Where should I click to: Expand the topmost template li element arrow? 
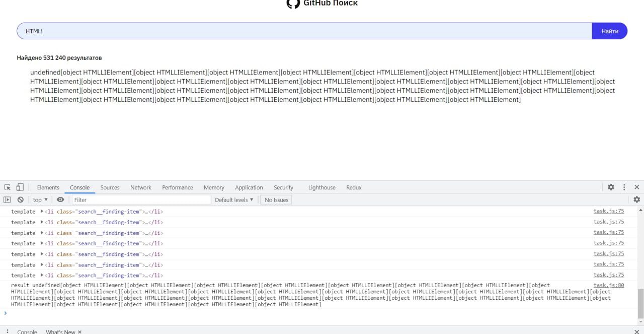pos(42,212)
